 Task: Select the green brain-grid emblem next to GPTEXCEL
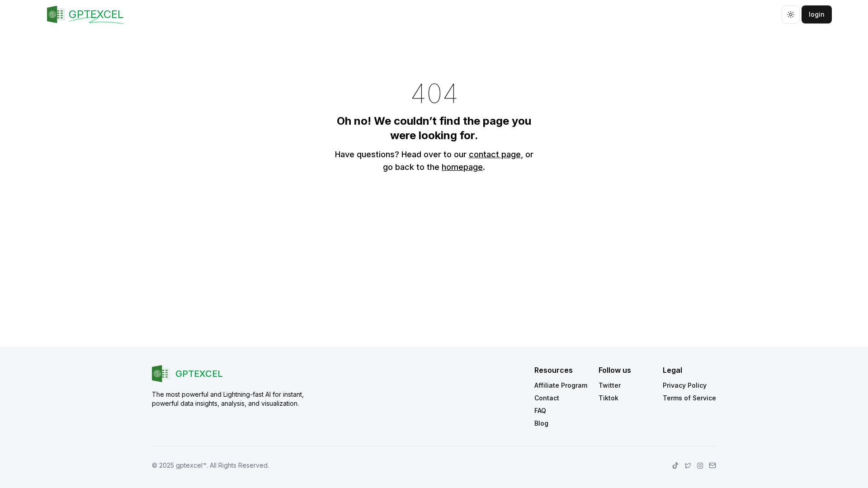coord(56,14)
